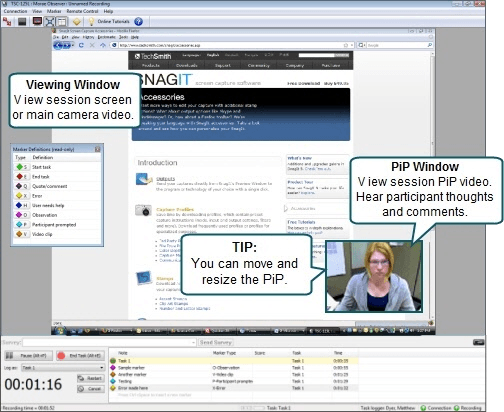Click the viewed page vertical scrollbar

coord(433,185)
